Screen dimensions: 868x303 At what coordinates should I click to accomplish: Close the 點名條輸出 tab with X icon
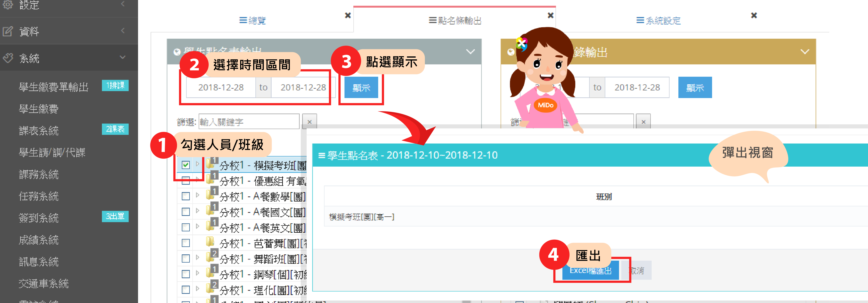[x=550, y=15]
